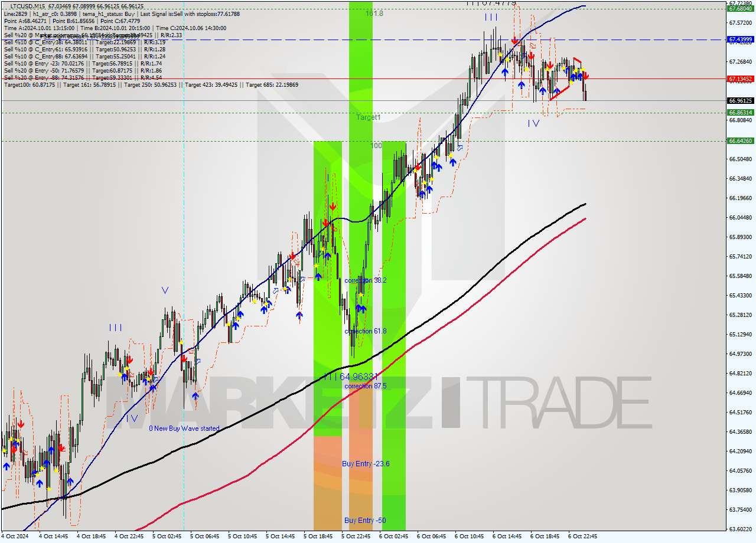The height and width of the screenshot is (543, 756).
Task: Click the 'Target100: 60.87175' summary line
Action: click(151, 85)
